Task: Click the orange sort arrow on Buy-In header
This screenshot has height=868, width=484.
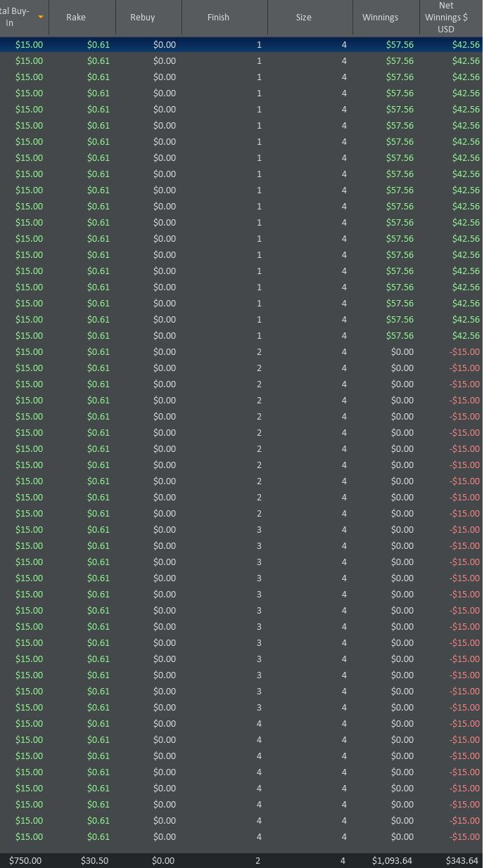Action: click(41, 17)
